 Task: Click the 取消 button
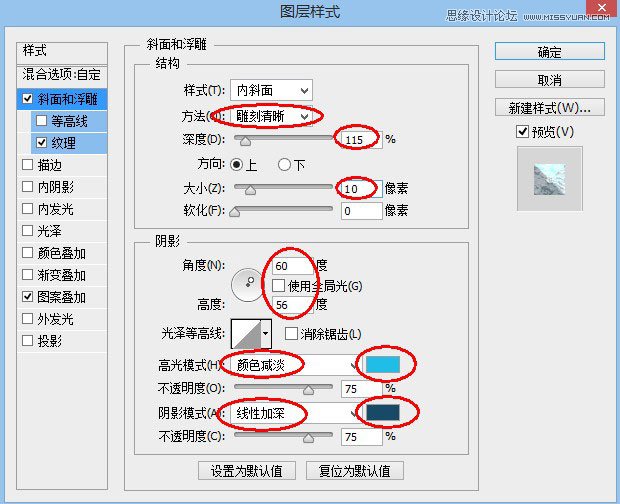550,79
